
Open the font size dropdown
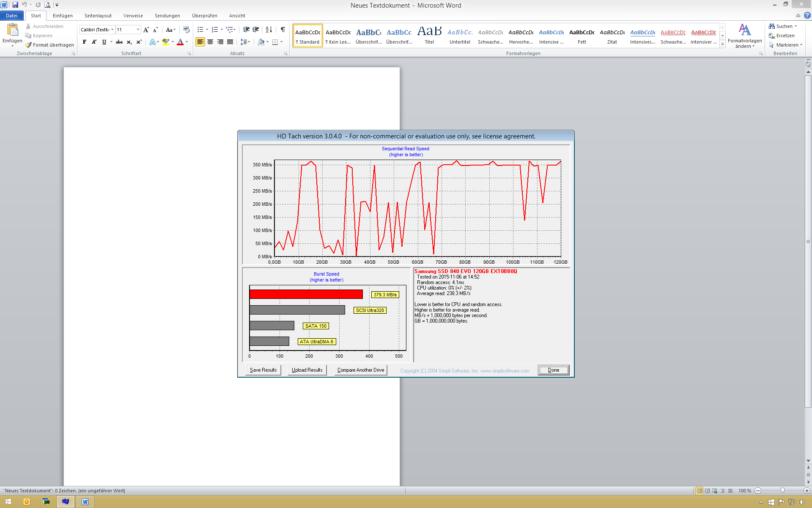pos(138,30)
